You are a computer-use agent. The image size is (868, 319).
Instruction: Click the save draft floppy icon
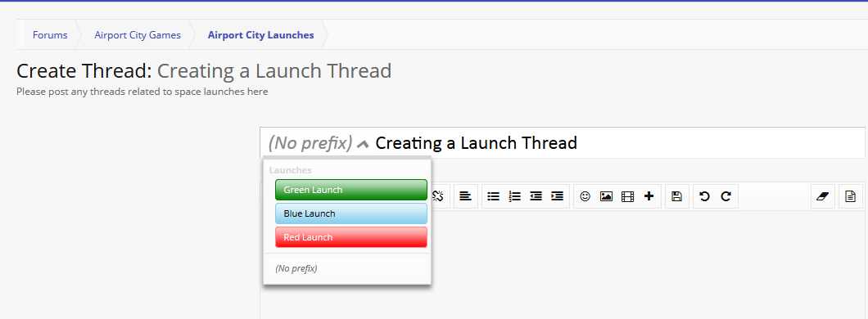click(676, 196)
